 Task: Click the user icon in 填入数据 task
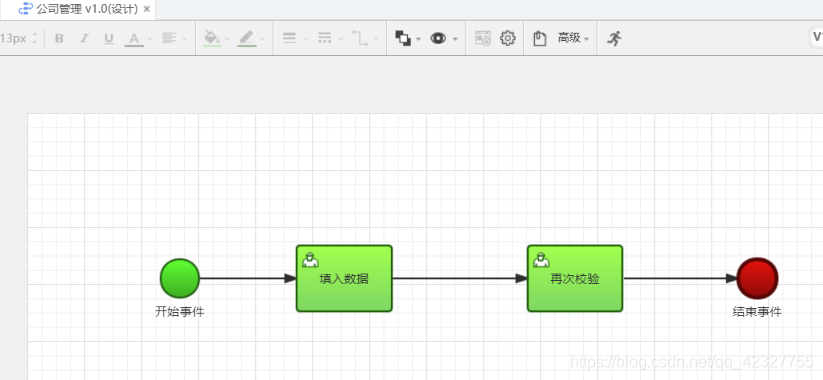(x=310, y=259)
